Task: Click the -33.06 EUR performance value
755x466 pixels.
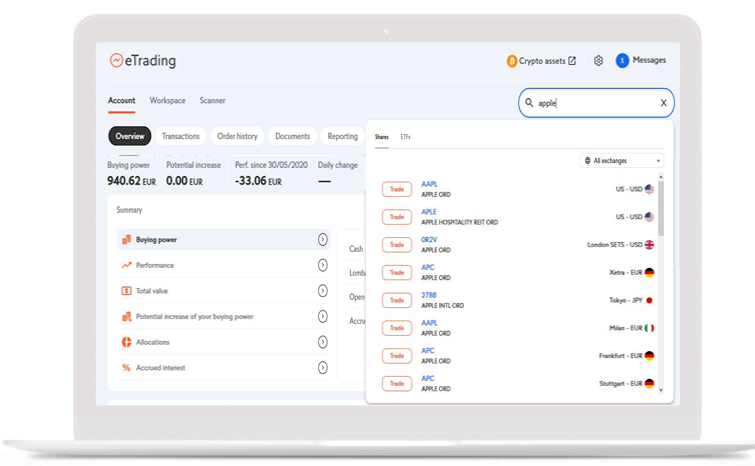Action: 258,181
